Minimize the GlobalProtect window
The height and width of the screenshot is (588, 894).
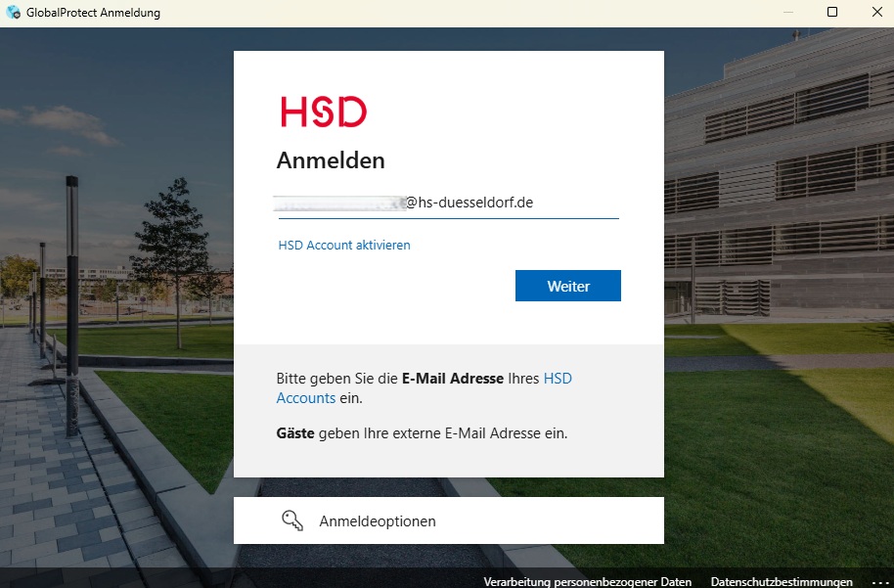point(787,12)
